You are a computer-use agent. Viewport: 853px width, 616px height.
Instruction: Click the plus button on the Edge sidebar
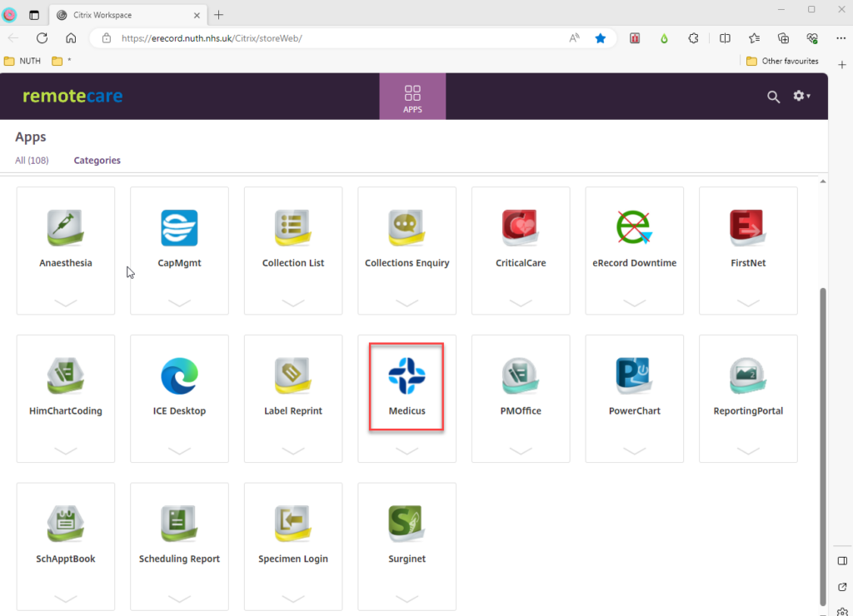[842, 65]
